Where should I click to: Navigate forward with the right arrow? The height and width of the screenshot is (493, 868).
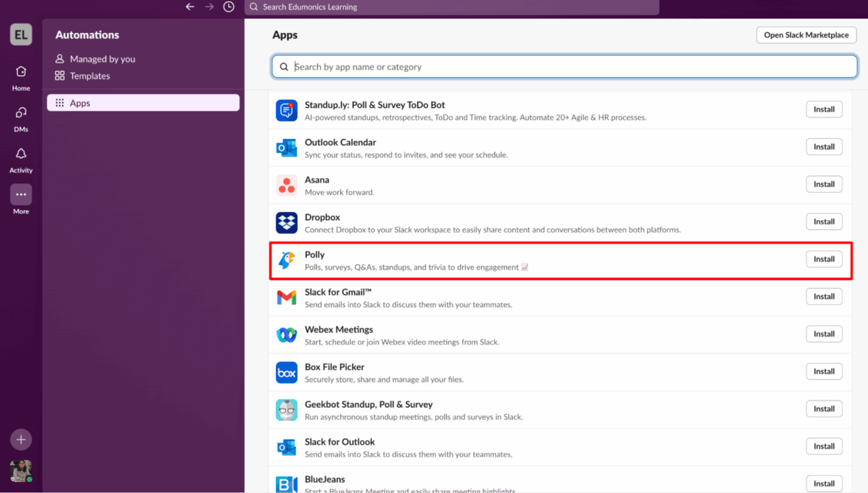coord(210,7)
